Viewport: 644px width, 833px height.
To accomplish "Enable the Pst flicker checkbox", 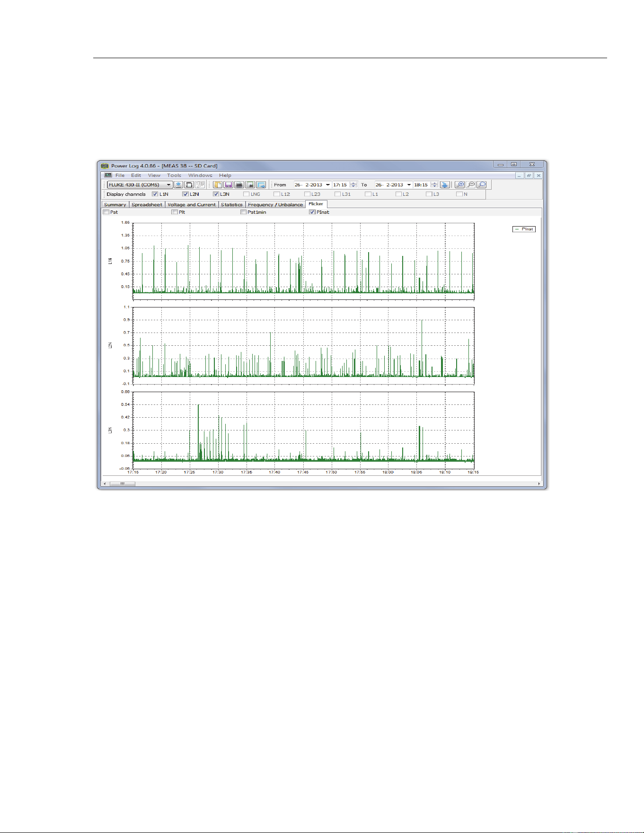I will 106,212.
